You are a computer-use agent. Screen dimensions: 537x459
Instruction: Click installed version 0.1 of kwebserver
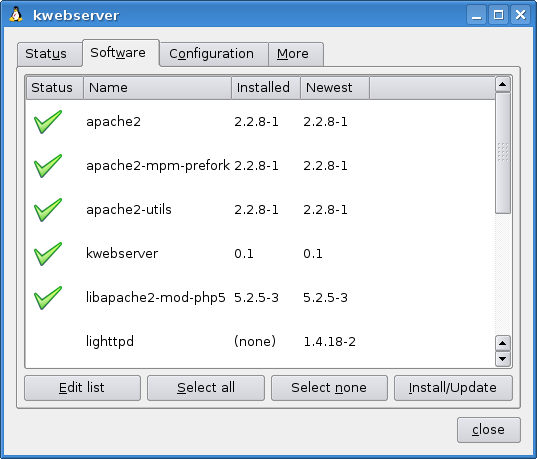(244, 254)
